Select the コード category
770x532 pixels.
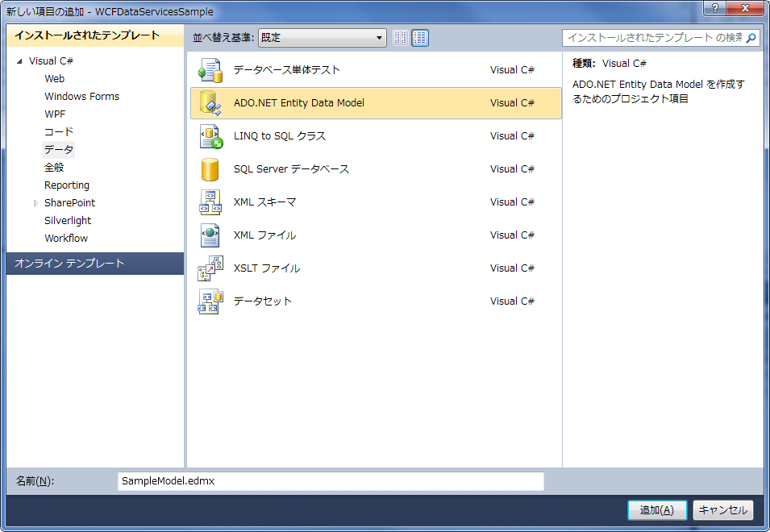pyautogui.click(x=58, y=131)
